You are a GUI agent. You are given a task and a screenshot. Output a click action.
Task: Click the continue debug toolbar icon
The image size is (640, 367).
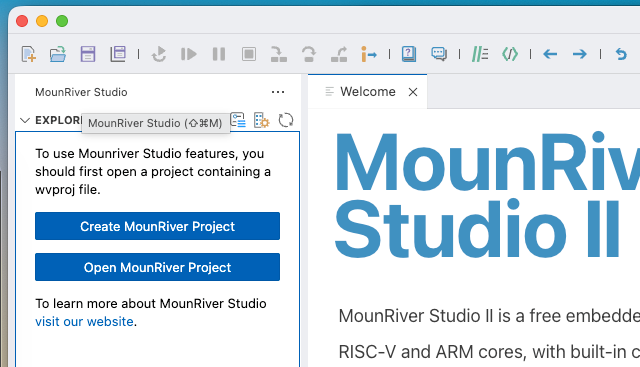point(189,54)
